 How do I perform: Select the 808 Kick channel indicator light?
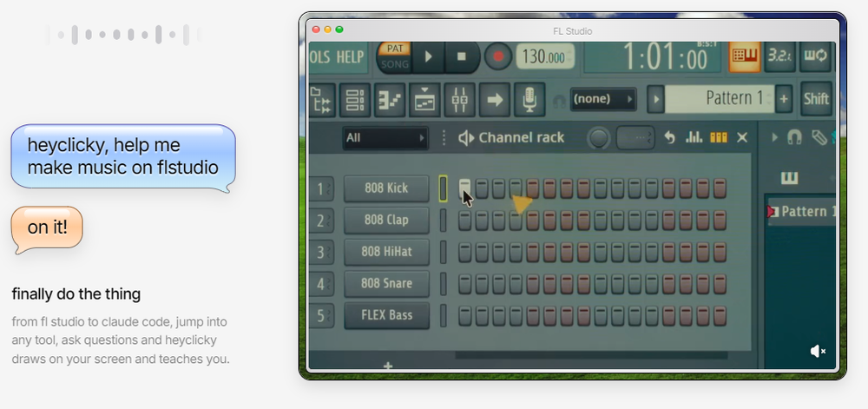[443, 188]
